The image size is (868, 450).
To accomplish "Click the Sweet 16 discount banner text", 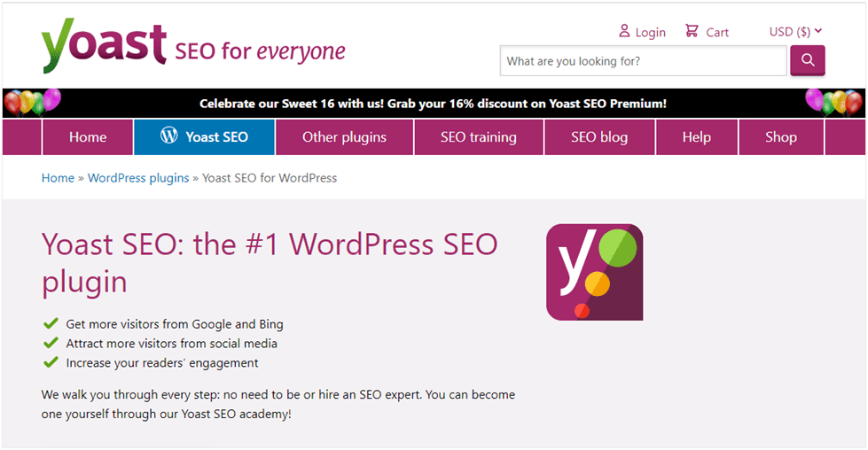I will [x=433, y=104].
